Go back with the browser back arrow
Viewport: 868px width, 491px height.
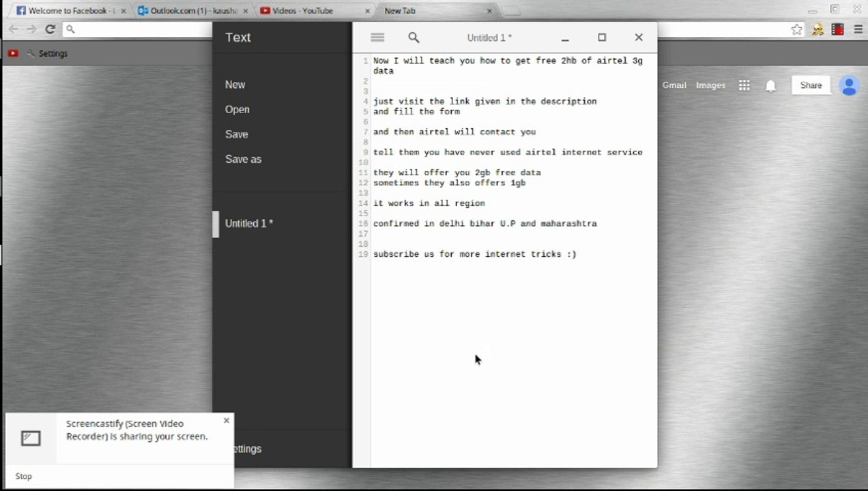13,29
